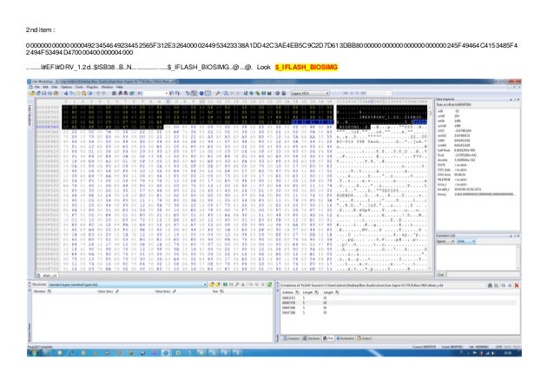This screenshot has height=392, width=554.
Task: Click the Save toolbar icon
Action: (x=43, y=93)
